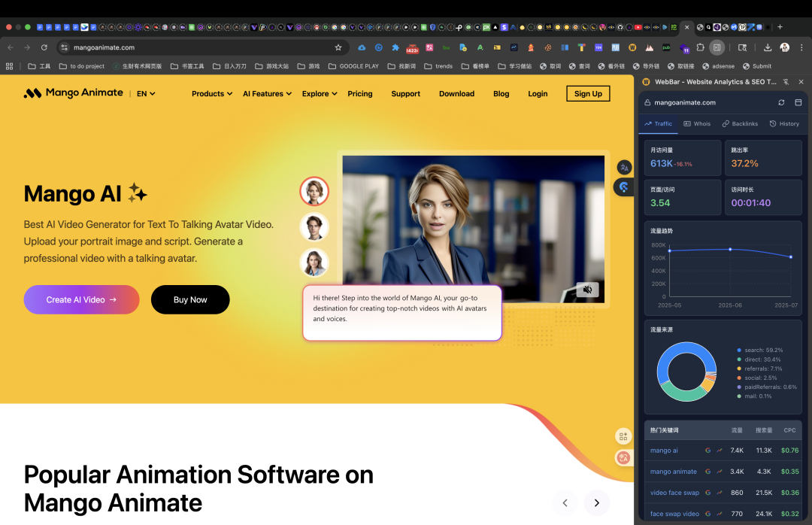
Task: Open the 'mango animate' keyword link
Action: 673,472
